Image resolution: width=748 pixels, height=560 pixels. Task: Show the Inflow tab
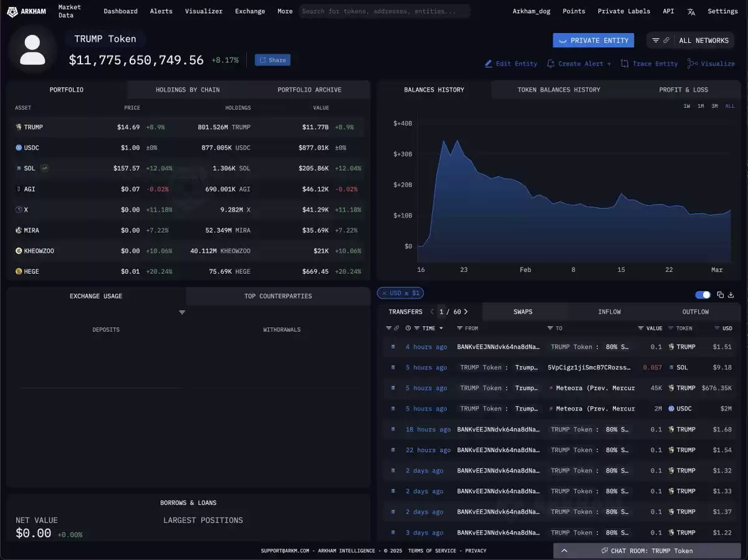(609, 312)
